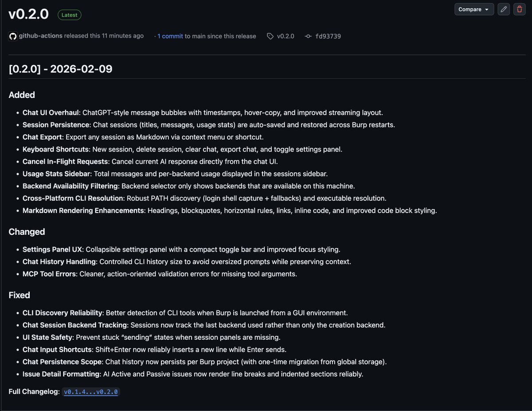
Task: Click the 'Full Changelog:' label
Action: [34, 392]
